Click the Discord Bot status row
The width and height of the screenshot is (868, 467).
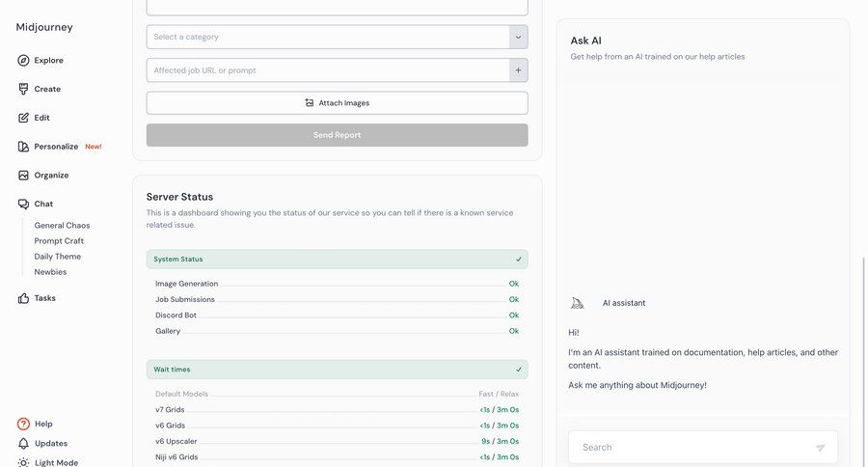(338, 316)
